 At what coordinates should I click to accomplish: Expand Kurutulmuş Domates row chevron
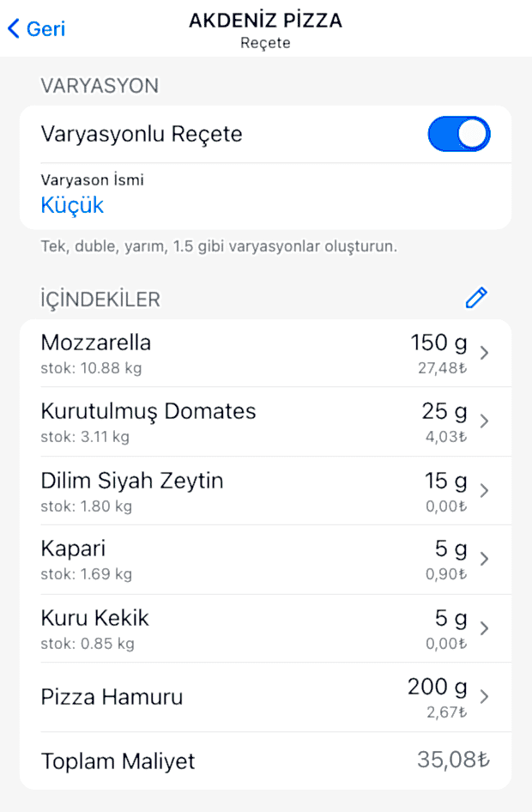[x=485, y=421]
